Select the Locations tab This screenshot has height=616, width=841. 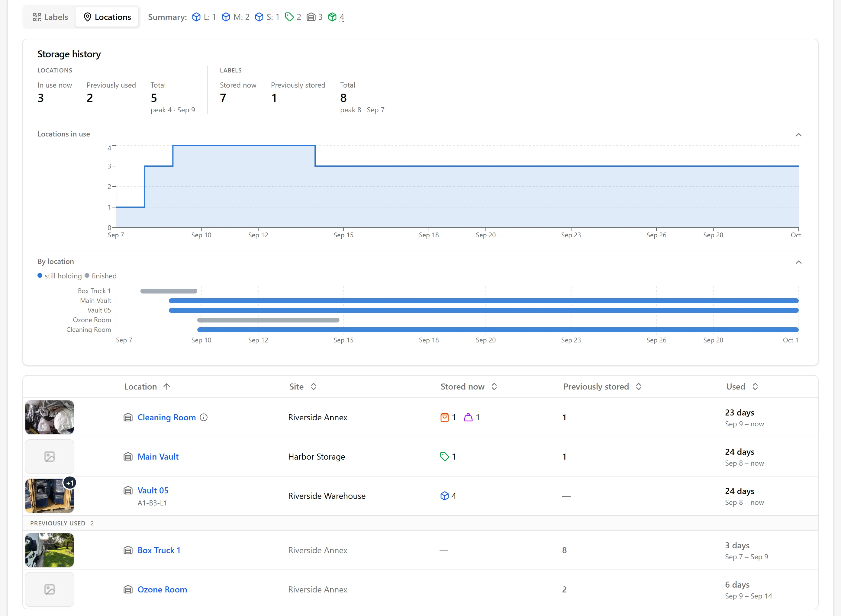107,17
